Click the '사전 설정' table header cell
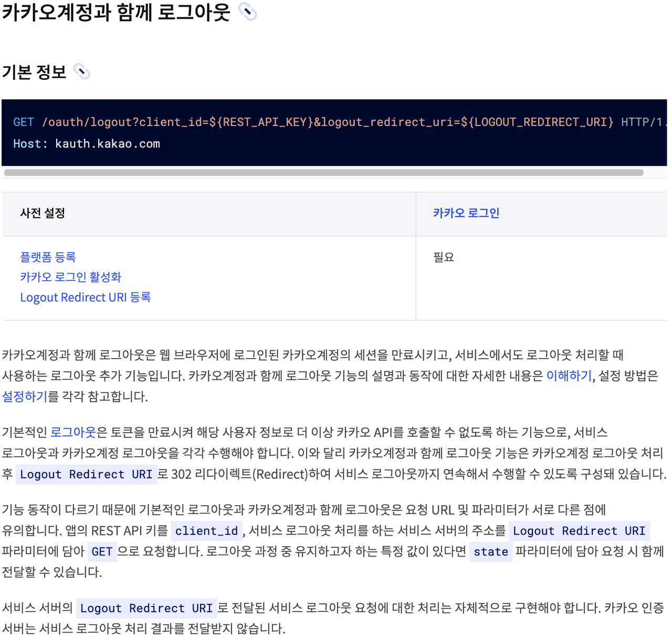 pyautogui.click(x=209, y=213)
